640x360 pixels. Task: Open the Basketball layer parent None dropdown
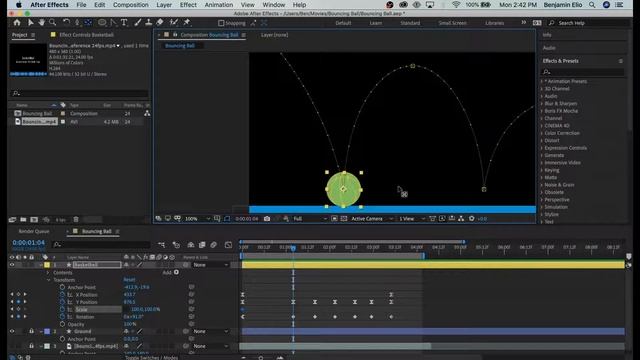coord(211,265)
